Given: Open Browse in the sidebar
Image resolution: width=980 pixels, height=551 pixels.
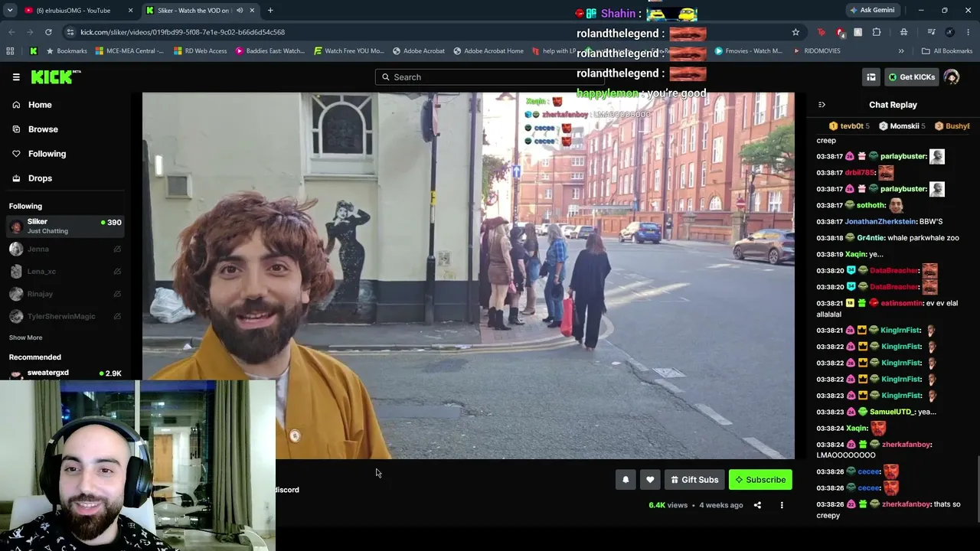Looking at the screenshot, I should tap(43, 129).
